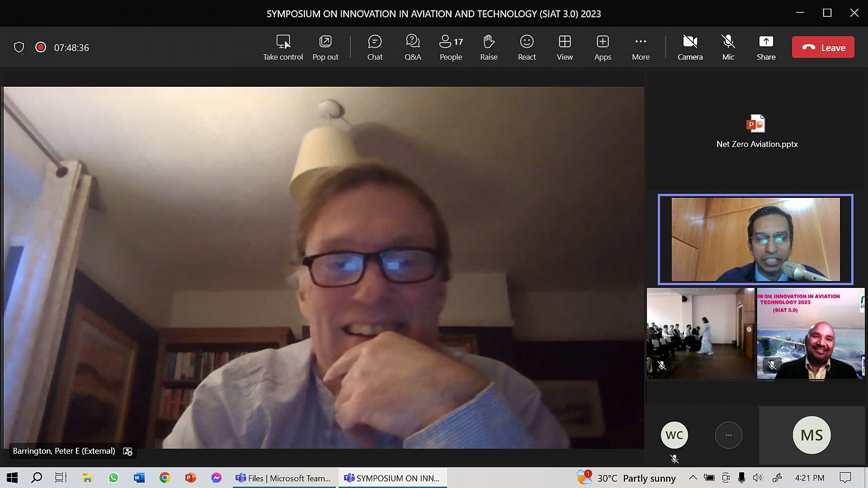Select the SYMPOSIUM ON INN taskbar window
This screenshot has height=488, width=868.
click(392, 478)
